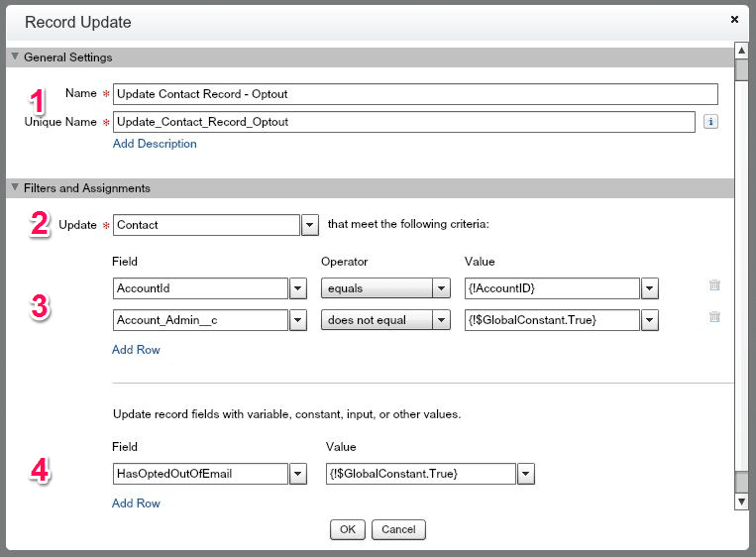Open the does not equal operator dropdown

[x=442, y=320]
